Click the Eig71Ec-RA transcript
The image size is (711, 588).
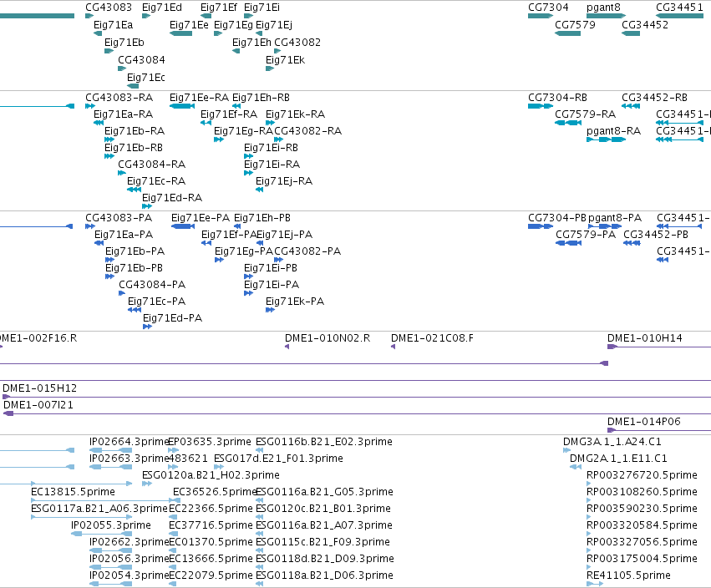tap(134, 190)
